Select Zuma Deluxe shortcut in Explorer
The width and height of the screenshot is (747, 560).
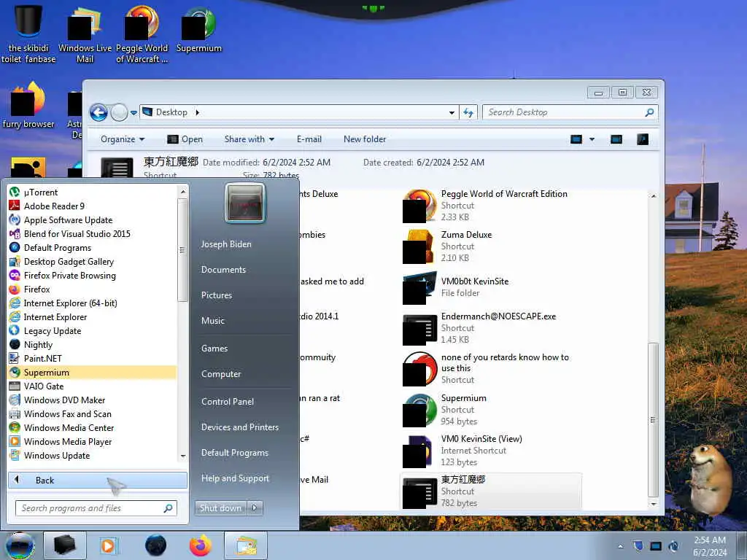pos(491,246)
